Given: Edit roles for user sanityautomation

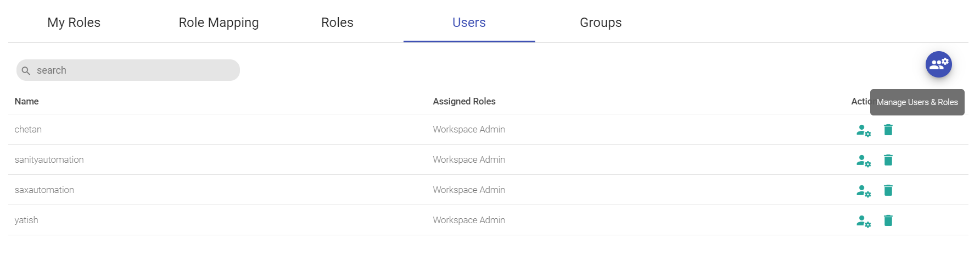Looking at the screenshot, I should point(864,161).
